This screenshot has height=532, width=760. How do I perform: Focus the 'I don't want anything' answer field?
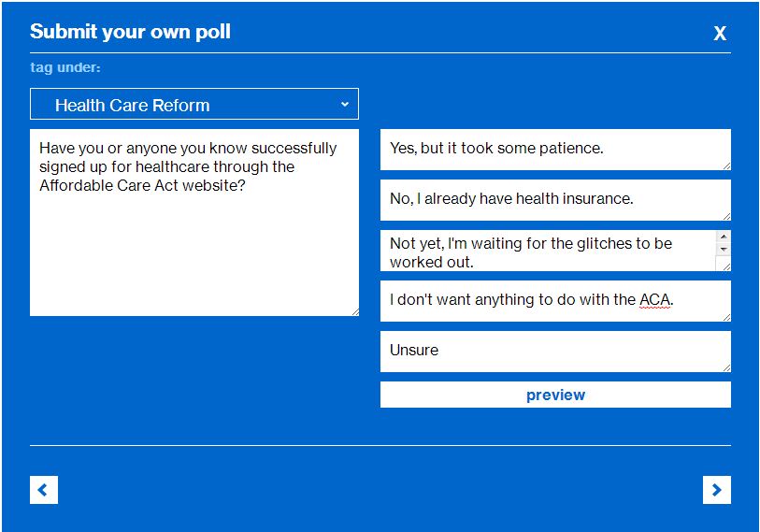[x=555, y=300]
